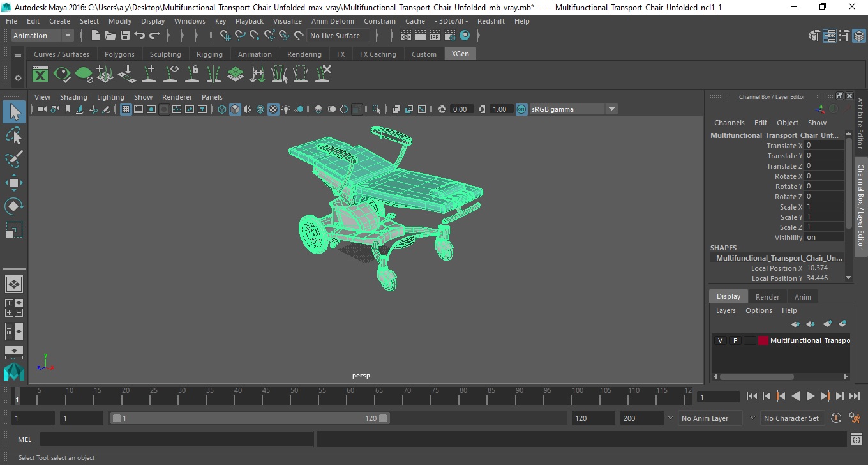868x465 pixels.
Task: Click XGen add primitives at points icon
Action: [105, 75]
